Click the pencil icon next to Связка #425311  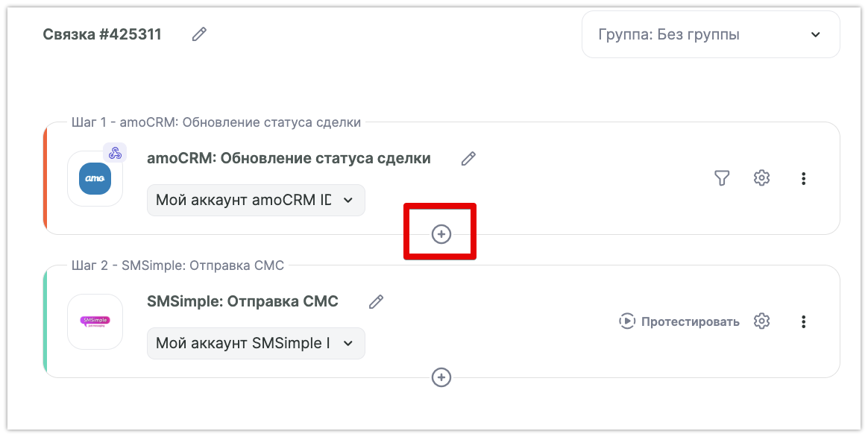199,34
